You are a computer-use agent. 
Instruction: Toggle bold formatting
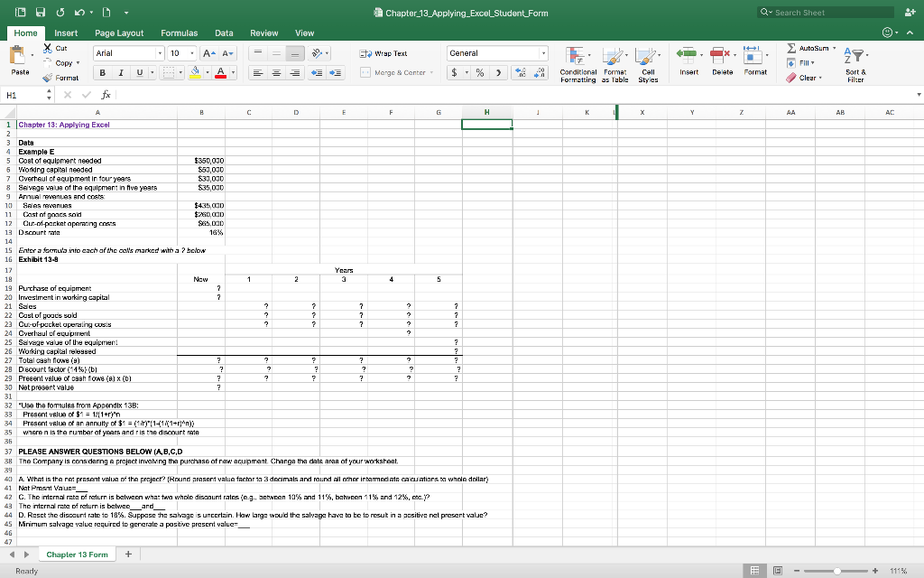[100, 70]
